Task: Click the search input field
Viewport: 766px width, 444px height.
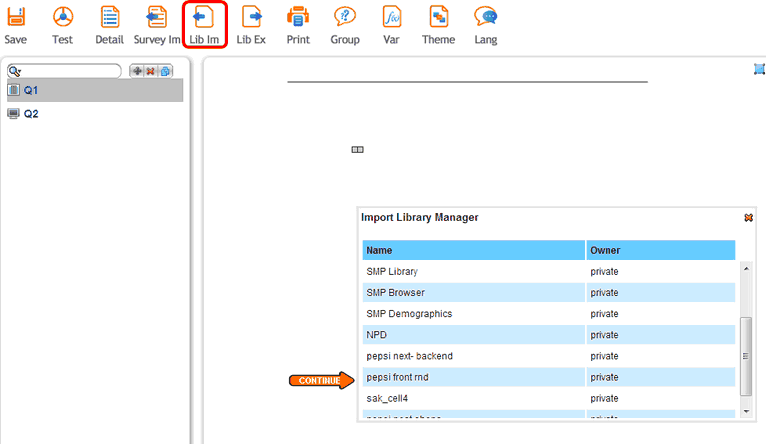Action: (64, 71)
